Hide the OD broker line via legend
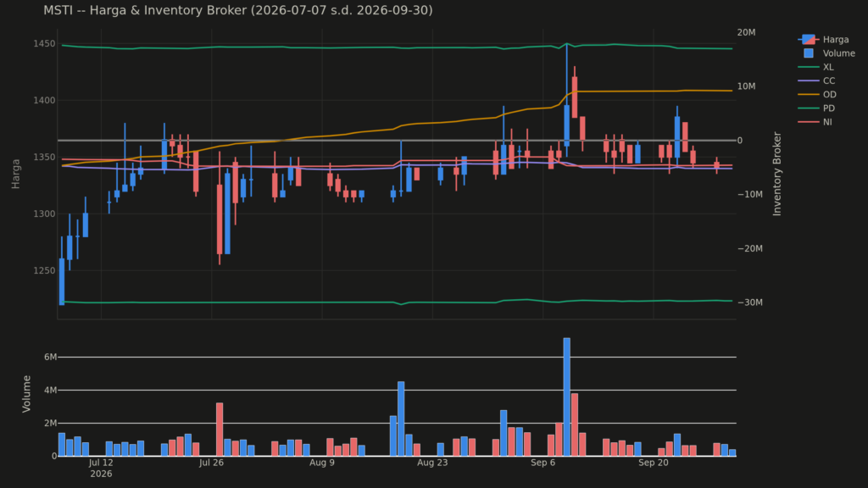This screenshot has height=488, width=868. coord(817,95)
